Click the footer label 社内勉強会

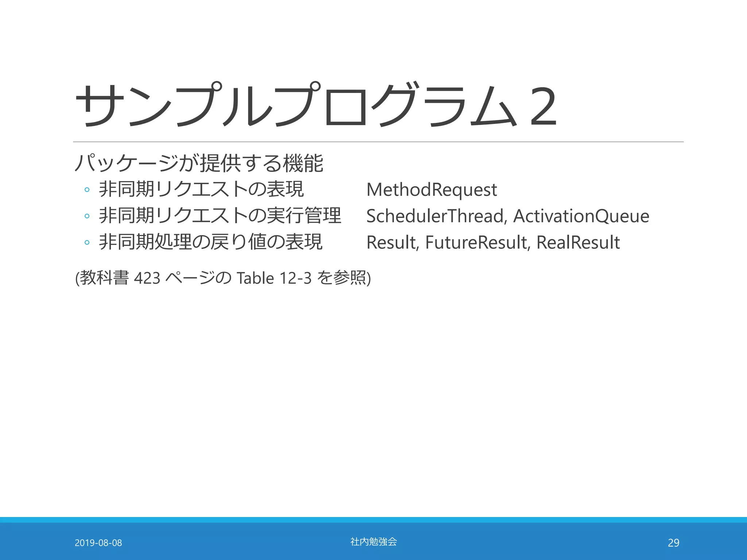point(373,542)
